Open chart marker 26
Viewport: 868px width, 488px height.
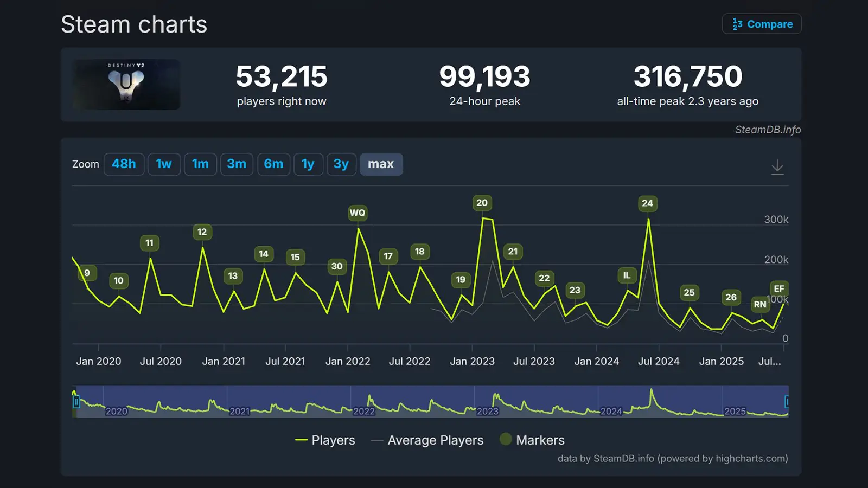pyautogui.click(x=731, y=297)
